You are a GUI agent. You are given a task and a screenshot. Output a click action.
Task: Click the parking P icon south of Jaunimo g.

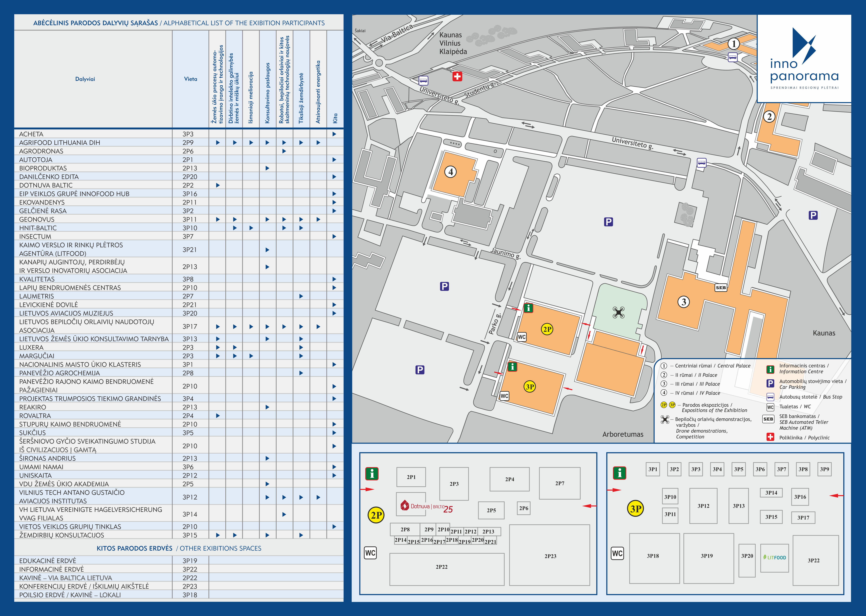(x=444, y=286)
